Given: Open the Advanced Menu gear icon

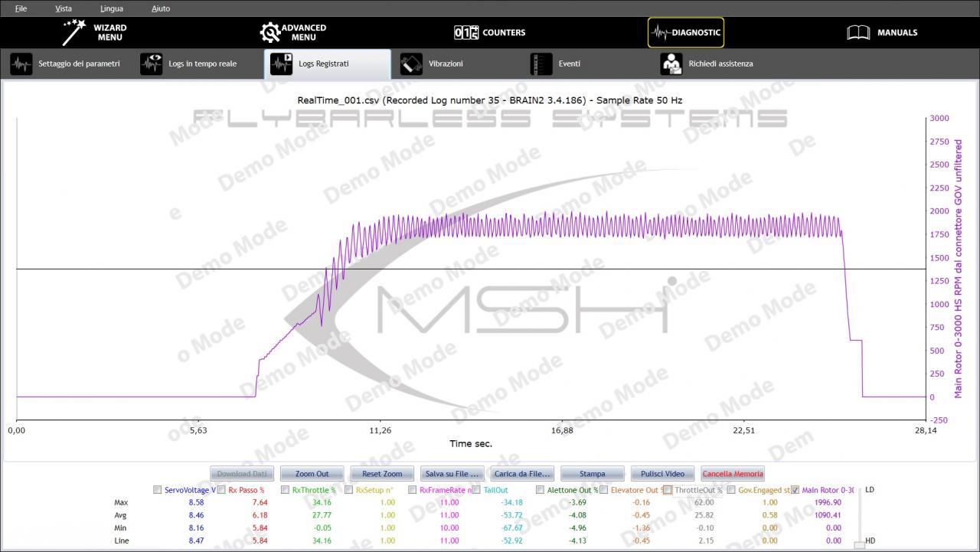Looking at the screenshot, I should coord(270,33).
